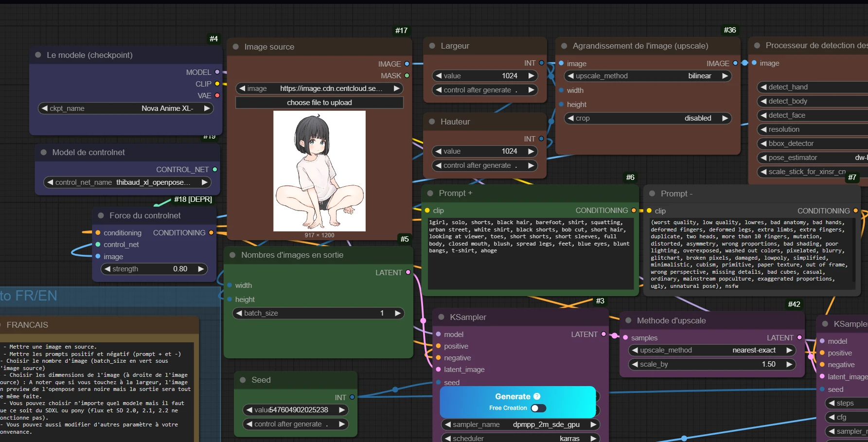Decrease batch_size with the left arrow

coord(239,313)
